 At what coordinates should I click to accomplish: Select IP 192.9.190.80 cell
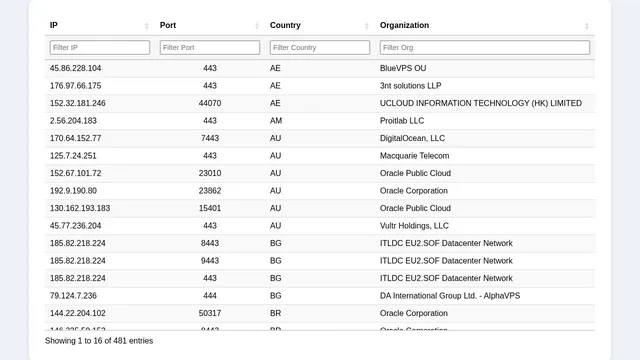point(73,191)
